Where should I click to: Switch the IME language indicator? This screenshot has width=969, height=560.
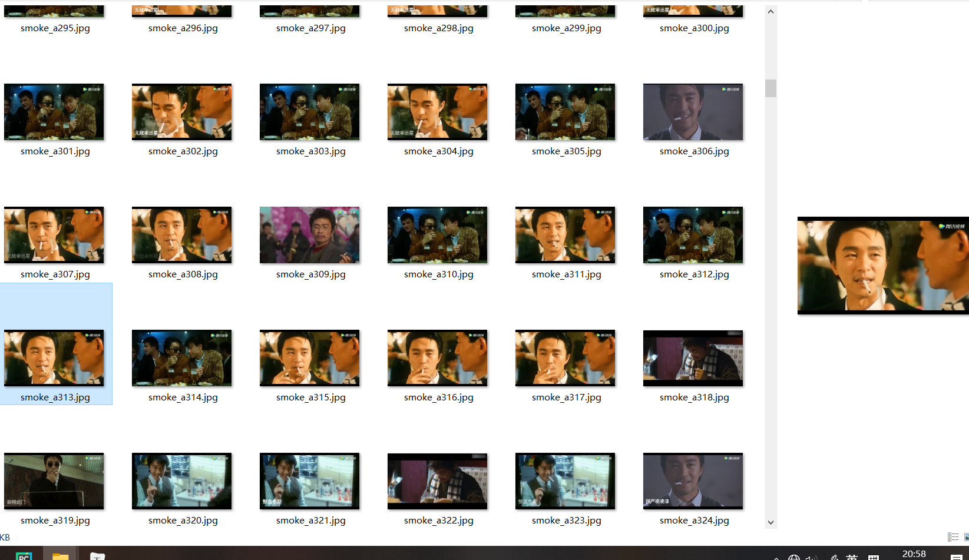852,557
